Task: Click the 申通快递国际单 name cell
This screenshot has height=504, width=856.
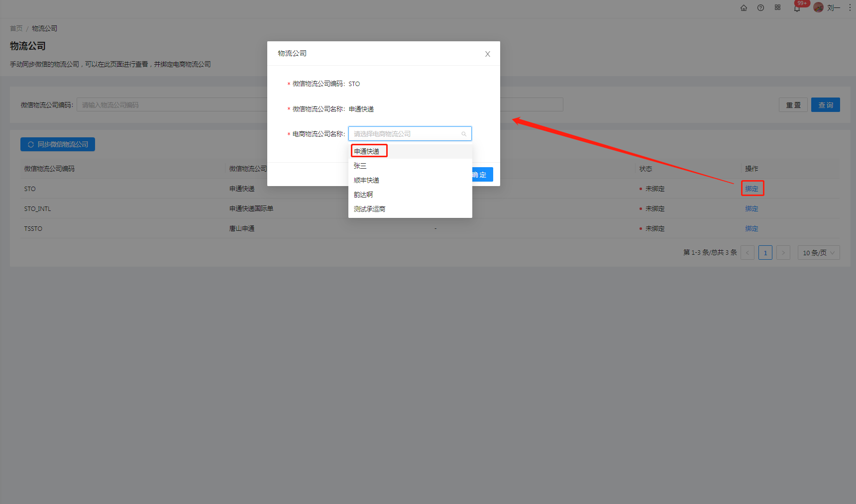Action: [x=251, y=208]
